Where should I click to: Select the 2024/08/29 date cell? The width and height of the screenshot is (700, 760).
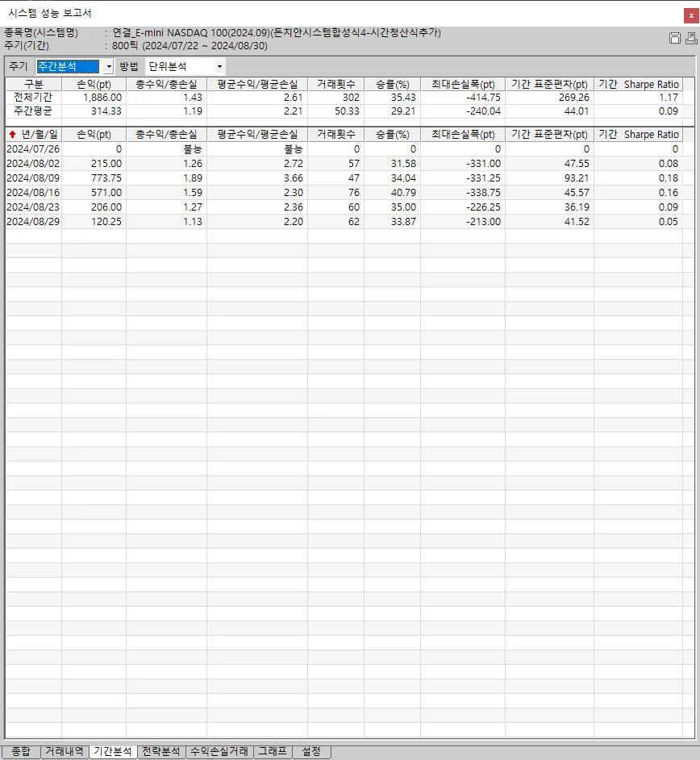coord(32,222)
